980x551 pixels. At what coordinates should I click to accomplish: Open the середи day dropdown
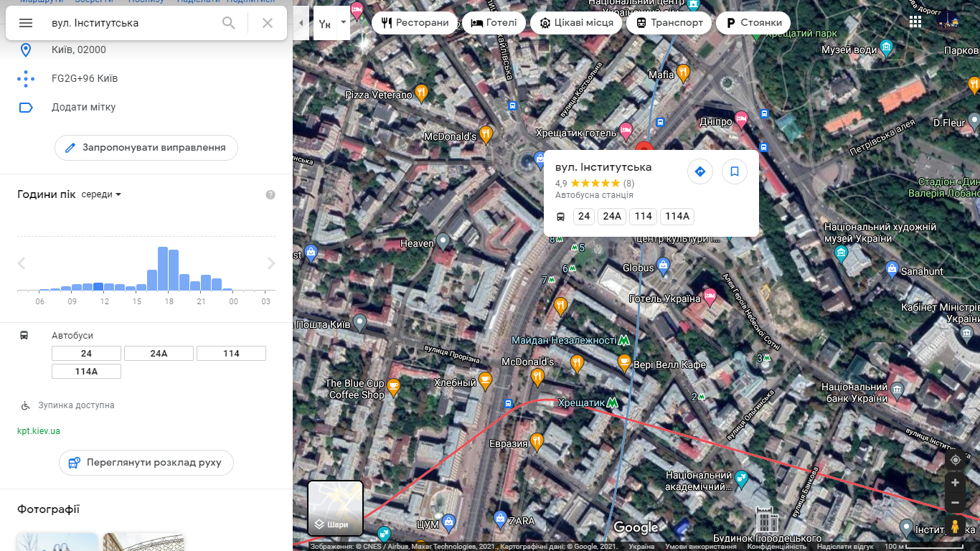(101, 194)
